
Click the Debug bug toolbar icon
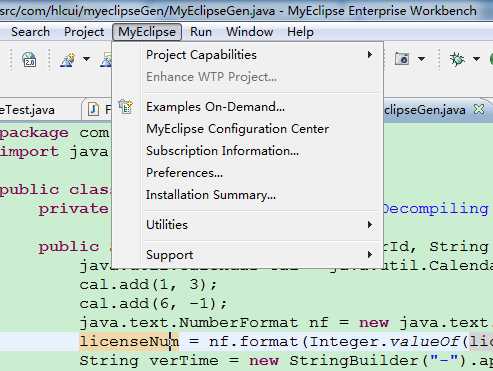click(457, 59)
